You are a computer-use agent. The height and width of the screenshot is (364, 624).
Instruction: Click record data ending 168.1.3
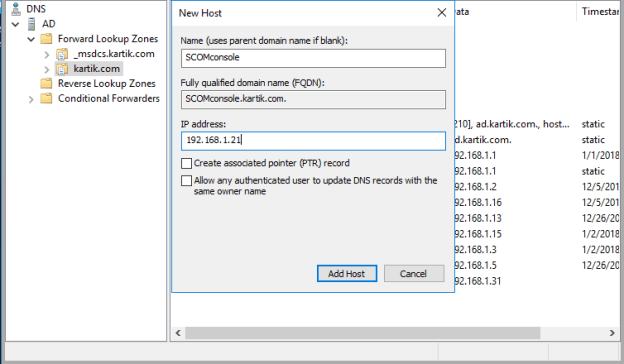tap(476, 250)
